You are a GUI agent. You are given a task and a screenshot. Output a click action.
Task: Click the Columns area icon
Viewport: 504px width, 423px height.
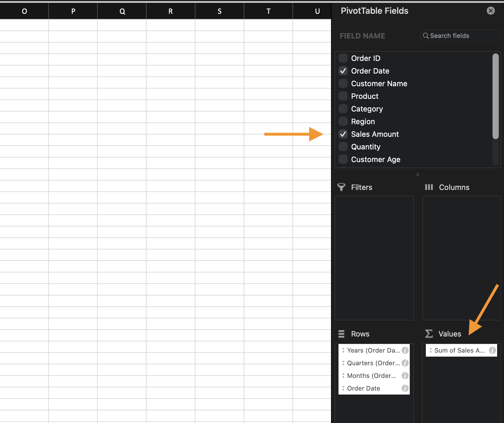coord(429,187)
